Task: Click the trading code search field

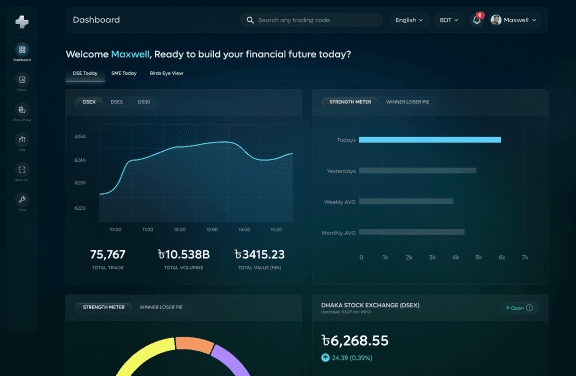Action: (x=311, y=20)
